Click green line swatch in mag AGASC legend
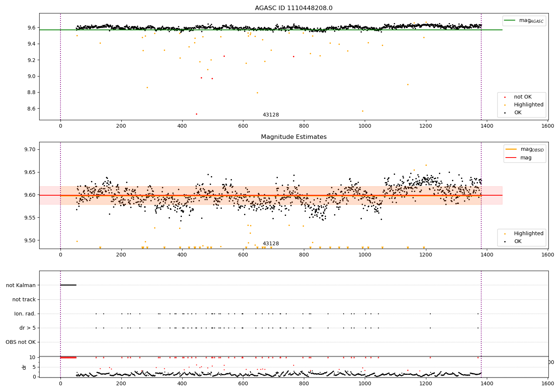The height and width of the screenshot is (392, 560). 510,21
